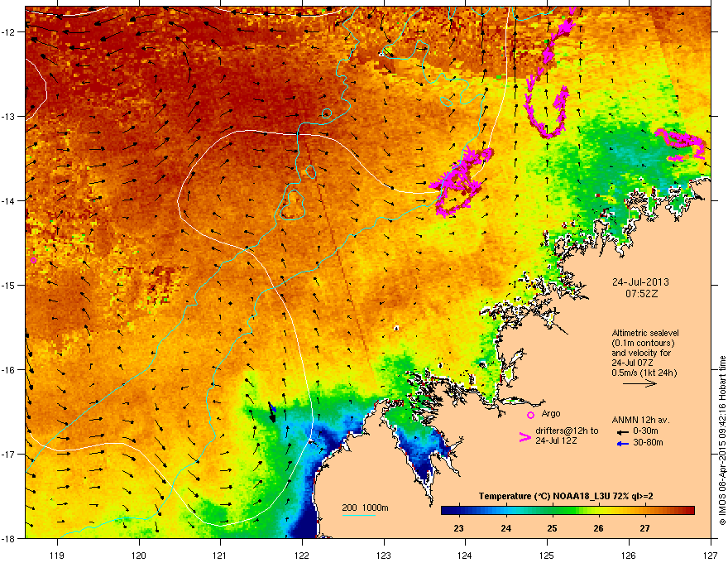The image size is (728, 563).
Task: Click the 'drifters@12h to' legend label
Action: pos(567,431)
